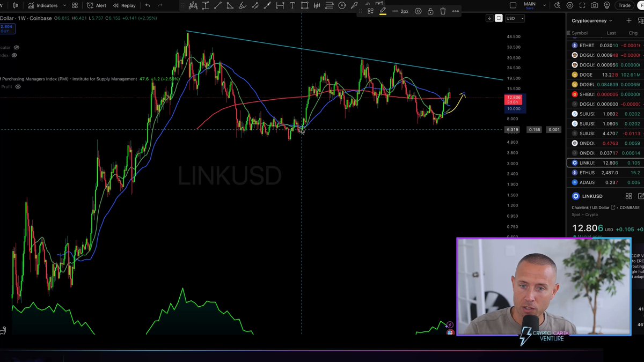Screen dimensions: 644x362
Task: Select the ADAUS row in the watchlist
Action: pyautogui.click(x=605, y=182)
